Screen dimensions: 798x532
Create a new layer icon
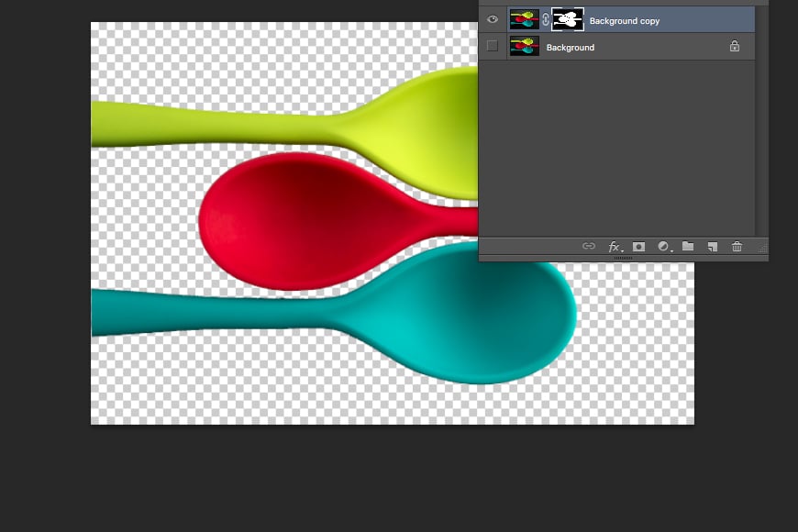coord(713,247)
